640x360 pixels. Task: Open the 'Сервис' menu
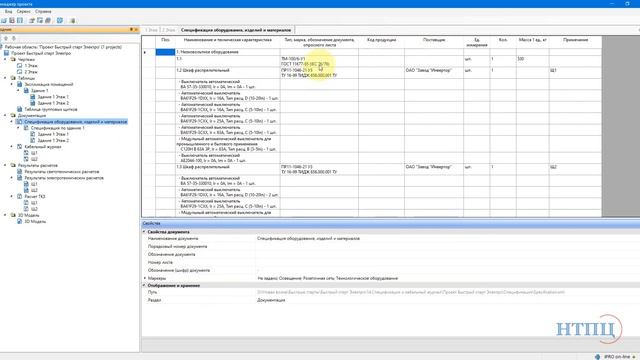pyautogui.click(x=23, y=11)
